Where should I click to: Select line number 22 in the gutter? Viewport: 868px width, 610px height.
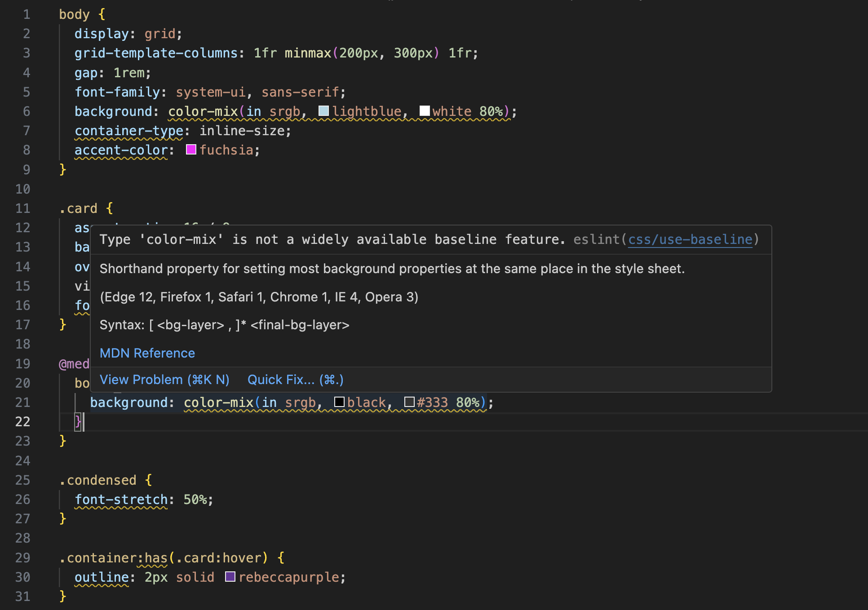click(22, 421)
